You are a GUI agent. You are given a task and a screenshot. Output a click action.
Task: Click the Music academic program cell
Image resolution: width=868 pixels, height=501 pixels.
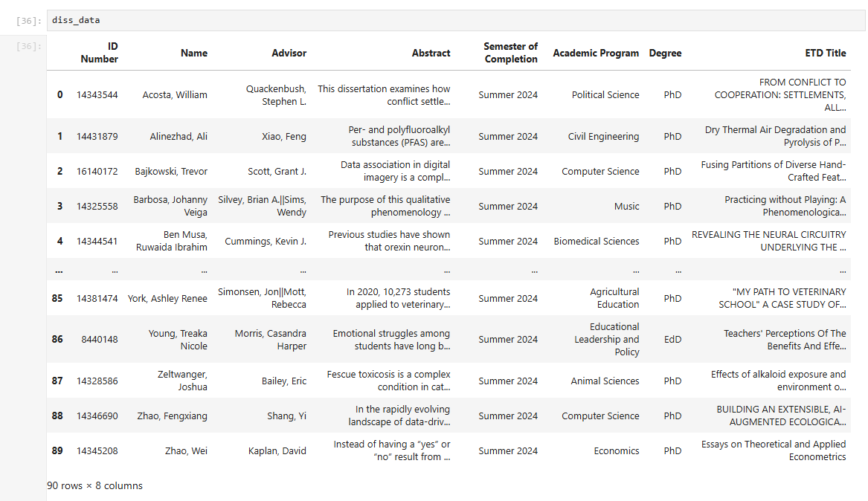tap(626, 206)
